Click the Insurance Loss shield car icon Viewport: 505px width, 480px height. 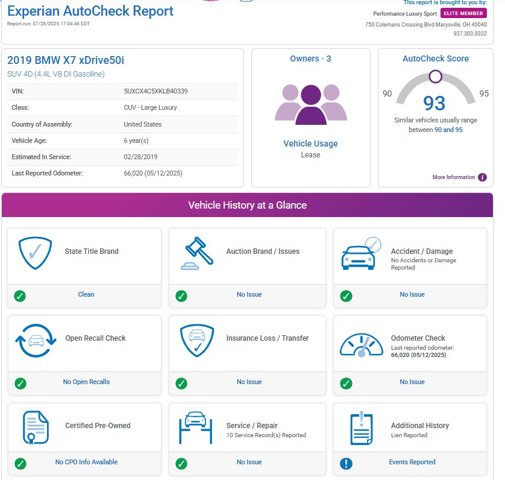pos(197,341)
